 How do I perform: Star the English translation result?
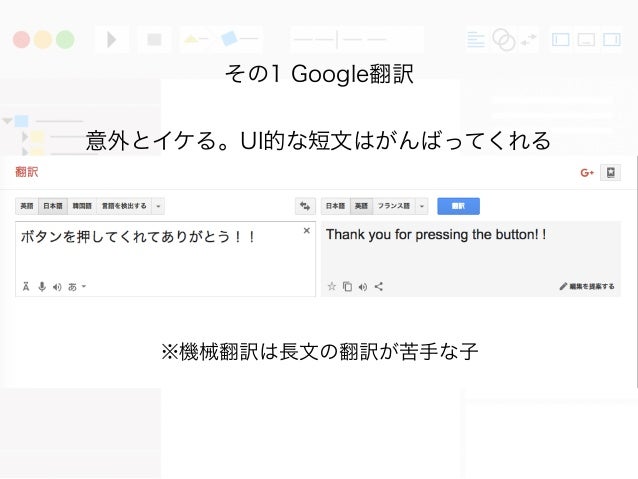tap(332, 287)
